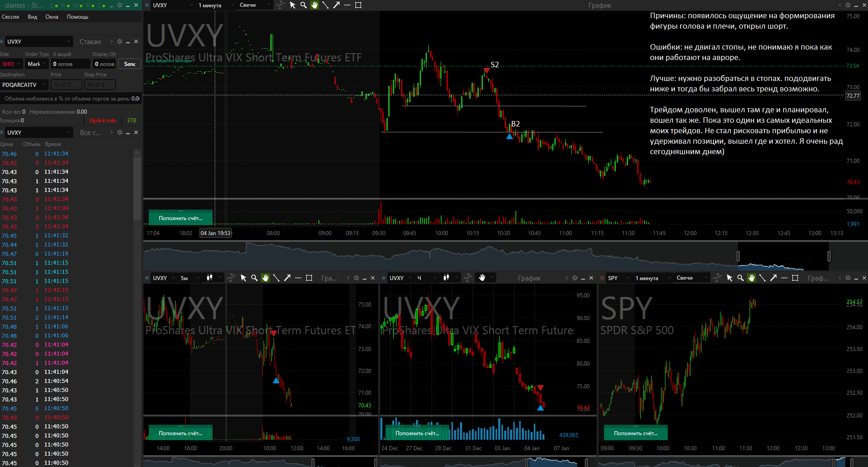Open symbol dropdown UVXY in main chart
Image resolution: width=868 pixels, height=467 pixels.
(173, 5)
